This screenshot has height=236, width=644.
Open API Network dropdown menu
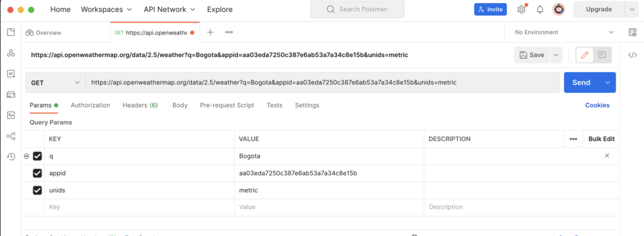[170, 9]
